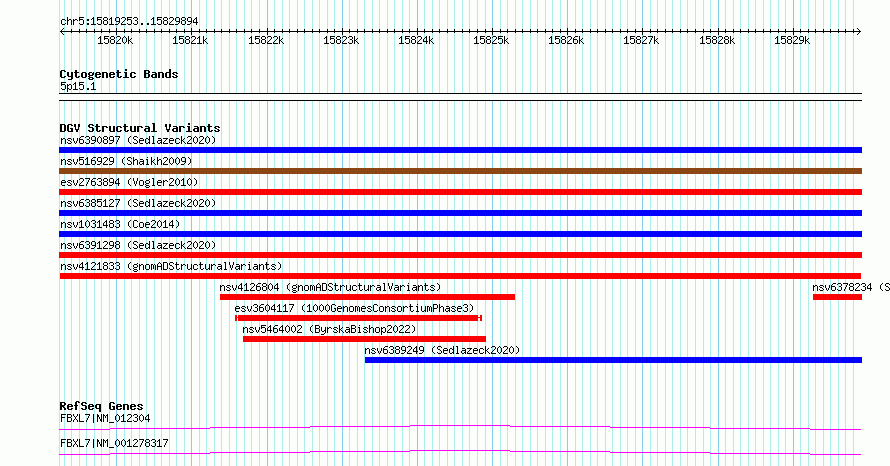
Task: Open the nsv6385127 (Sedlazeck2020) label
Action: tap(138, 203)
